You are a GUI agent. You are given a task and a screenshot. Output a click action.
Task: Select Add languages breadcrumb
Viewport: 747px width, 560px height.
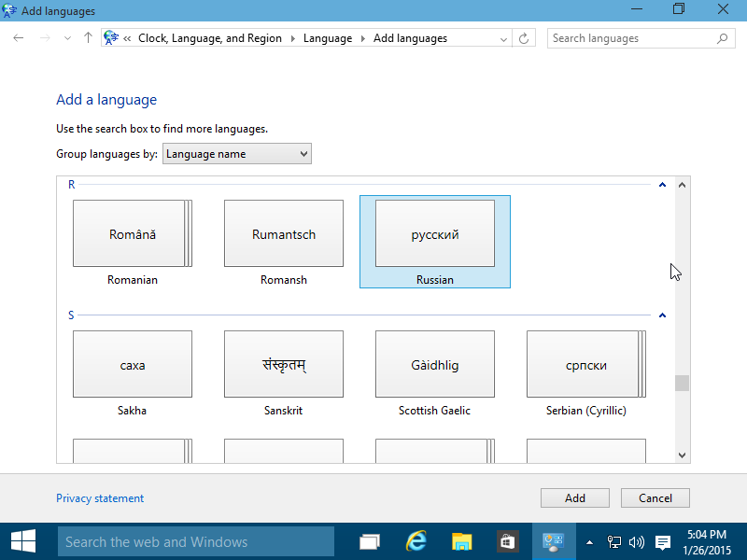410,38
